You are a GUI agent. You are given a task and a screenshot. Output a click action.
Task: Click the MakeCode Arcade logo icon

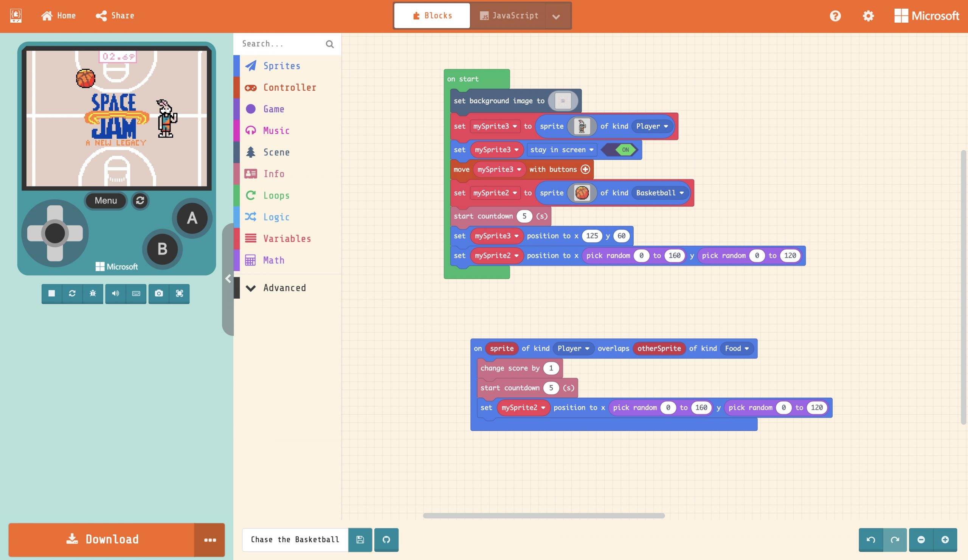coord(16,16)
